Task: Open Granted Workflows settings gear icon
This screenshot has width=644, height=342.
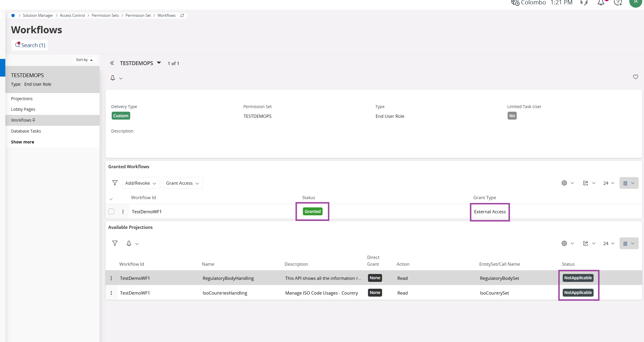Action: (x=564, y=183)
